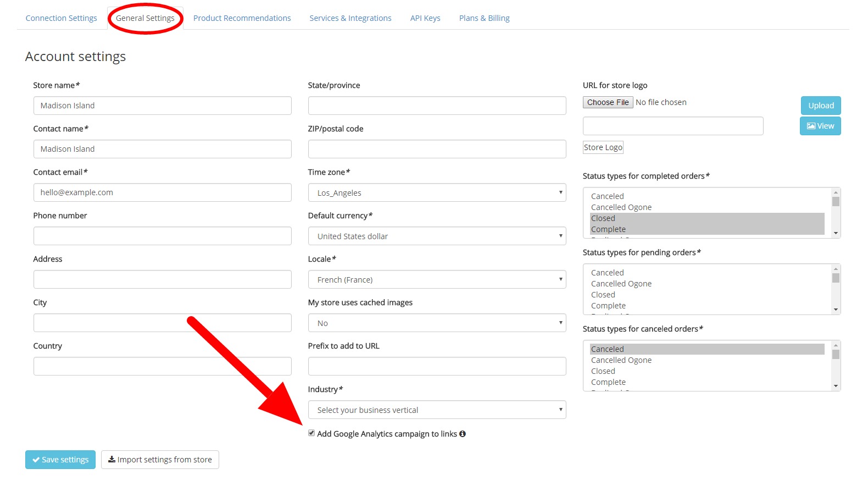Open the Connection Settings tab
Viewport: 868px width, 480px height.
(x=61, y=18)
